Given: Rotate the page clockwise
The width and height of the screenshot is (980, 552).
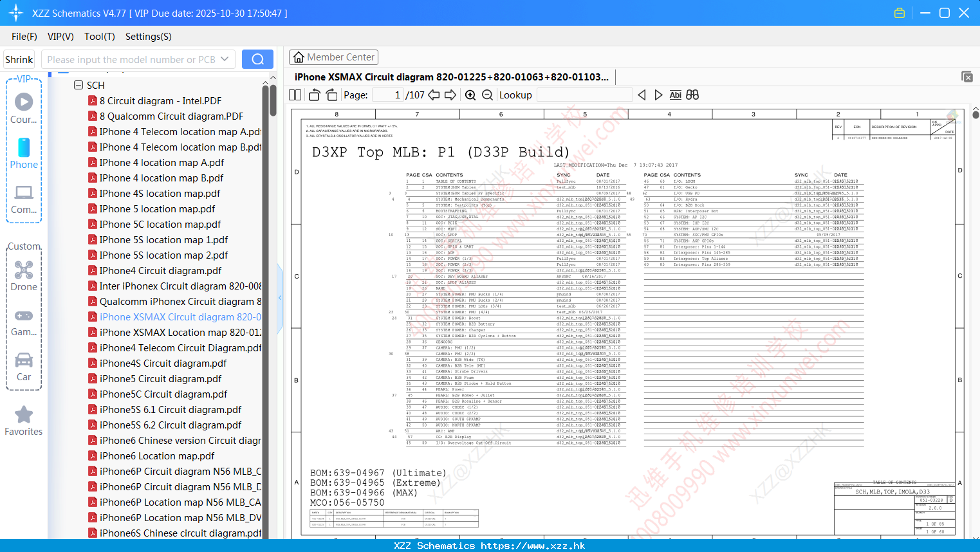Looking at the screenshot, I should (331, 95).
